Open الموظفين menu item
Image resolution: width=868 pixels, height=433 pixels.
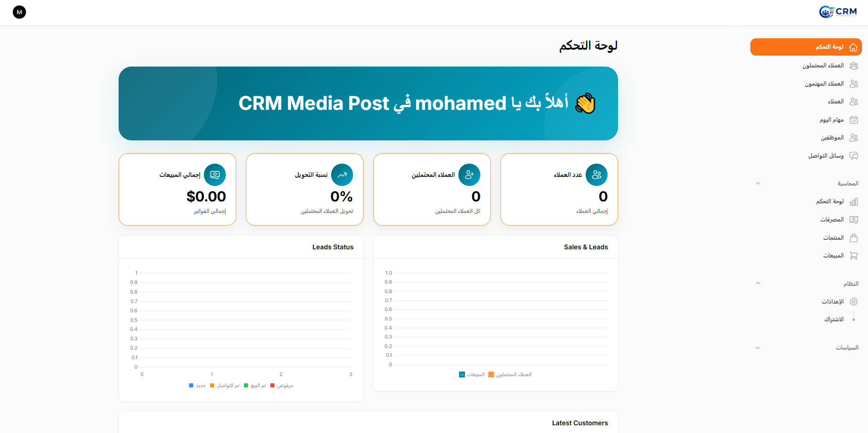point(806,138)
